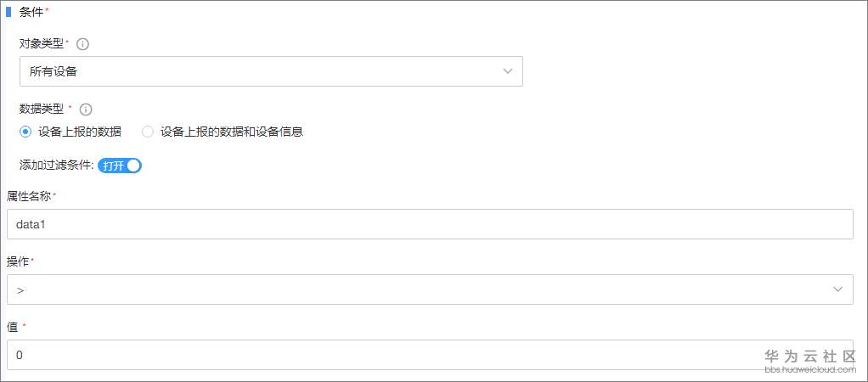Click the 对象类型 field label
The width and height of the screenshot is (868, 382).
42,43
